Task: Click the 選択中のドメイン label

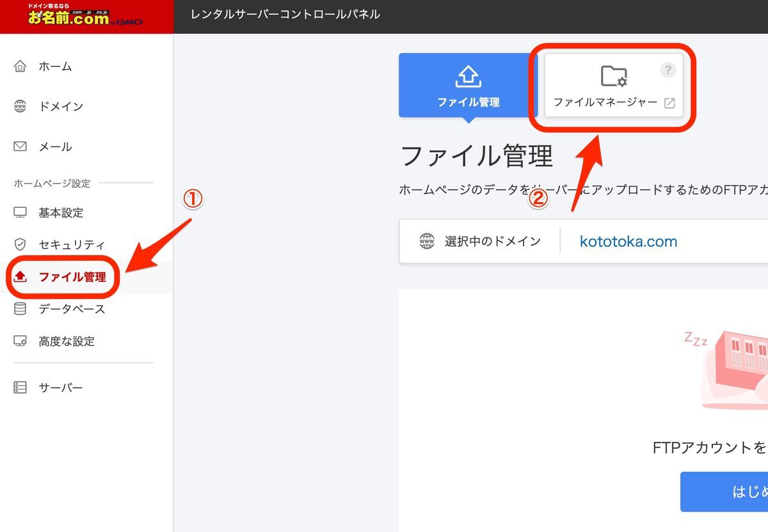Action: click(493, 241)
